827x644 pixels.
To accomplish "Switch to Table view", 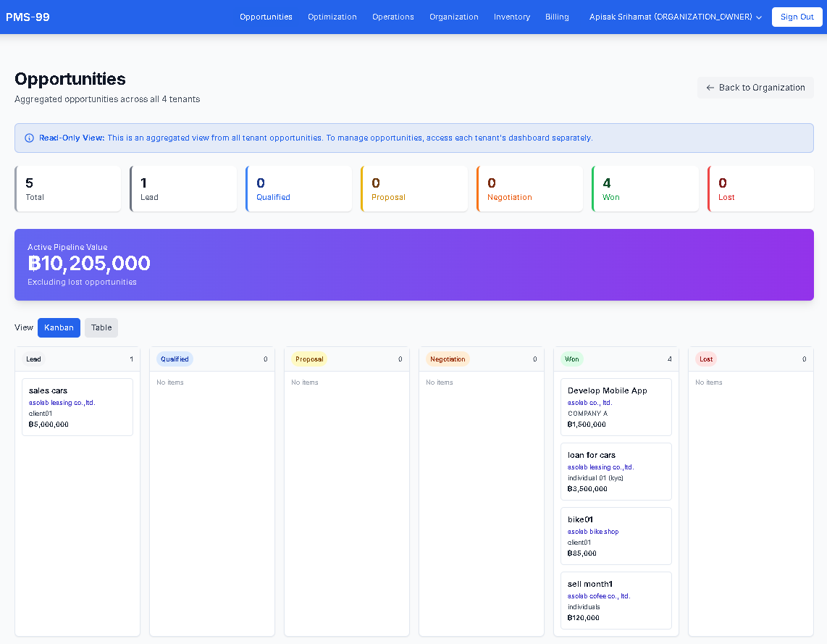I will coord(101,327).
